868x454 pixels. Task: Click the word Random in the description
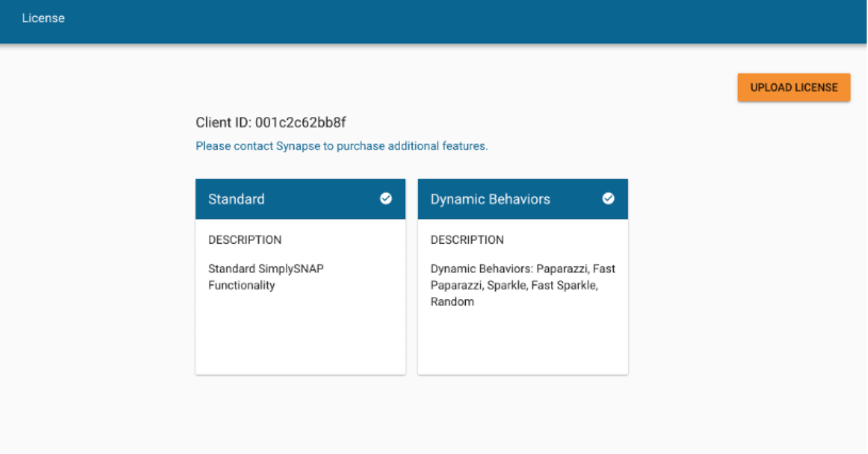(452, 302)
